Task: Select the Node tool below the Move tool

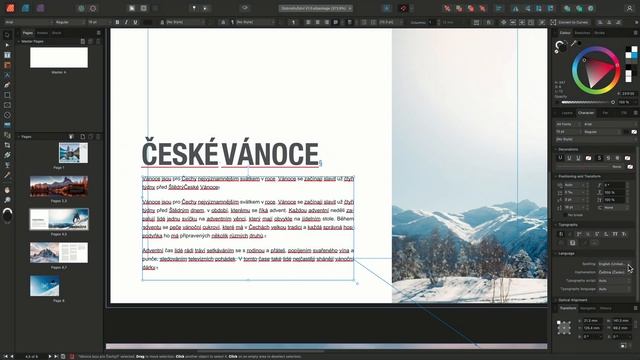Action: 7,45
